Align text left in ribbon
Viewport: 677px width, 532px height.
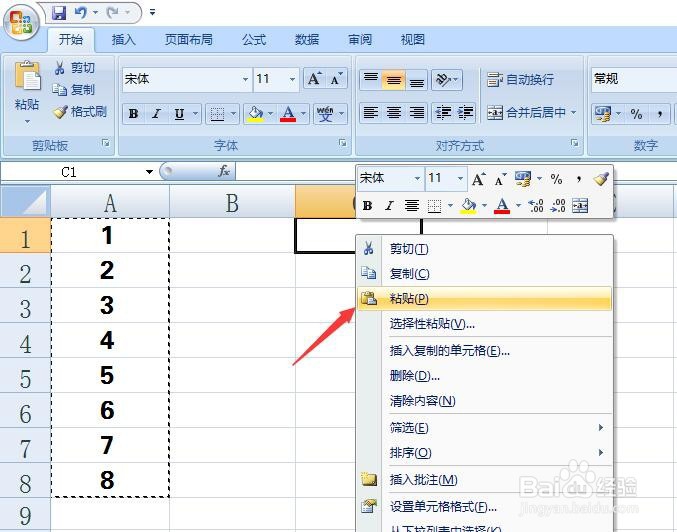[x=371, y=113]
